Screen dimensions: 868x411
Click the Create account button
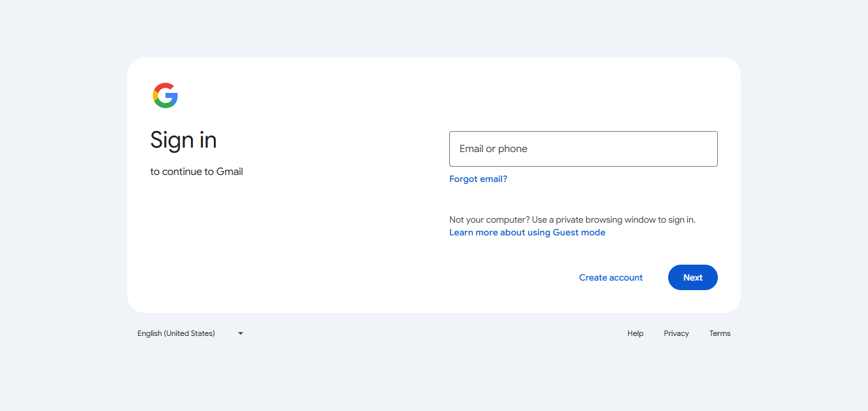610,277
